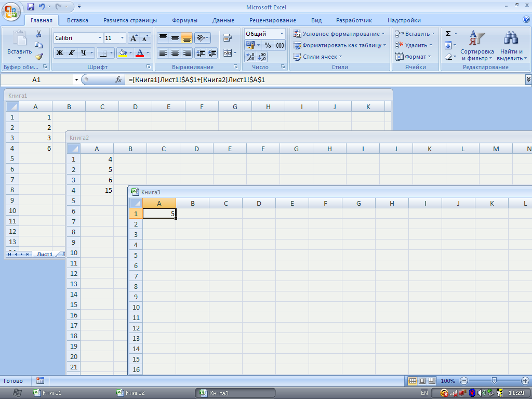The image size is (532, 399).
Task: Open the Общий number format dropdown
Action: pos(282,34)
